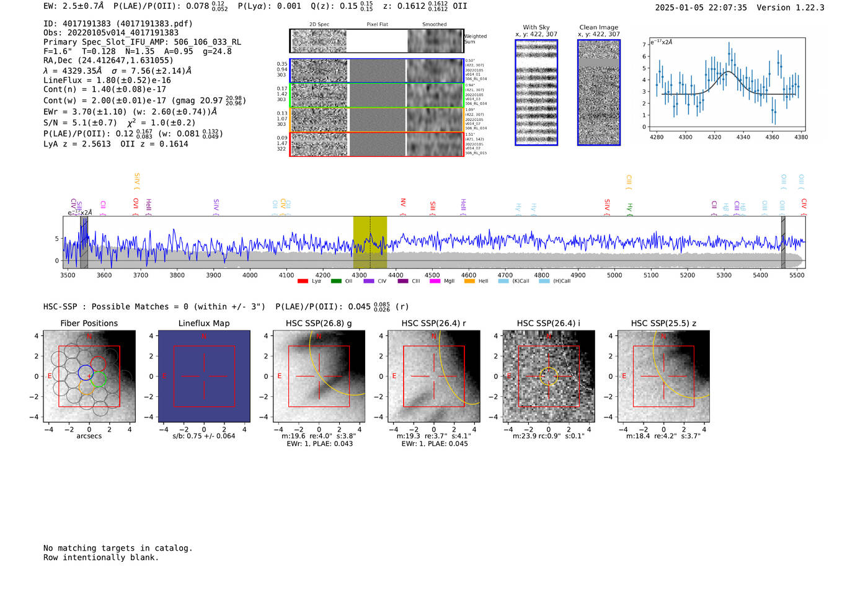Screen dimensions: 868x591
Task: Open the HSC SSP(26.8) g image
Action: point(319,376)
